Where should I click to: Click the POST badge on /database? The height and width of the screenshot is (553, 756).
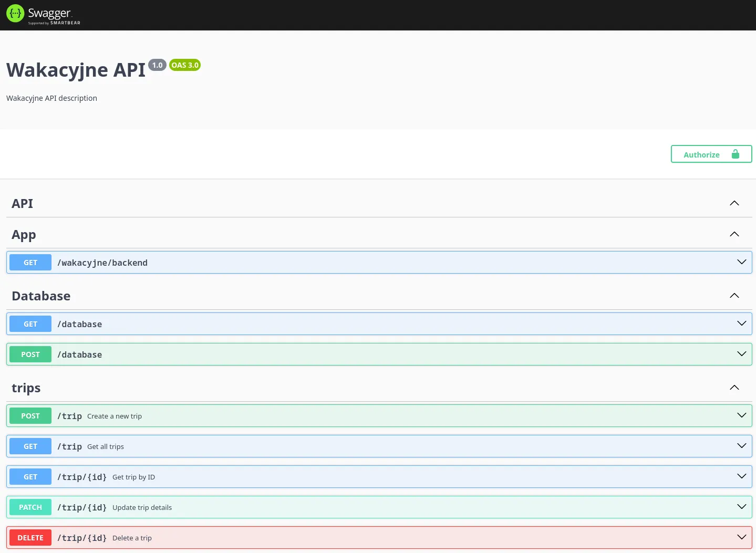[30, 354]
